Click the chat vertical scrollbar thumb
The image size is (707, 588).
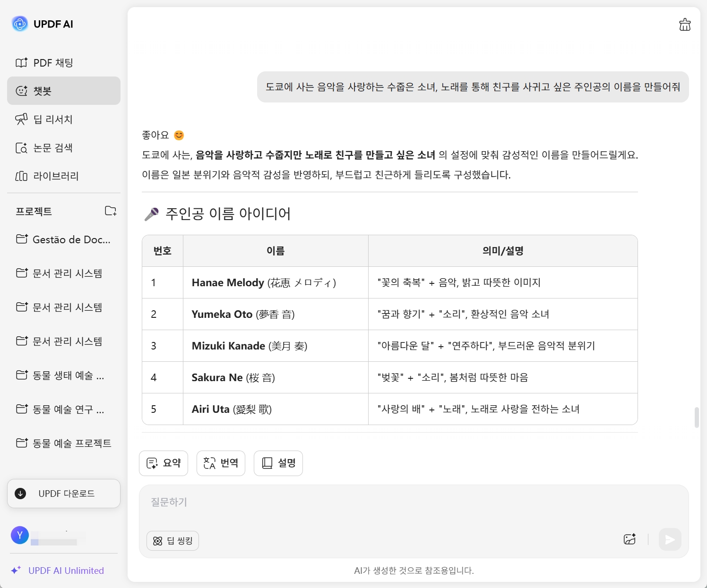(x=697, y=418)
